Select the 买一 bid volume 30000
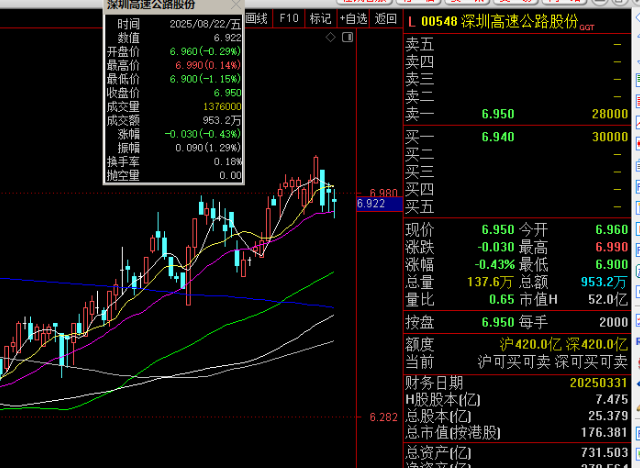640x468 pixels. [x=610, y=137]
